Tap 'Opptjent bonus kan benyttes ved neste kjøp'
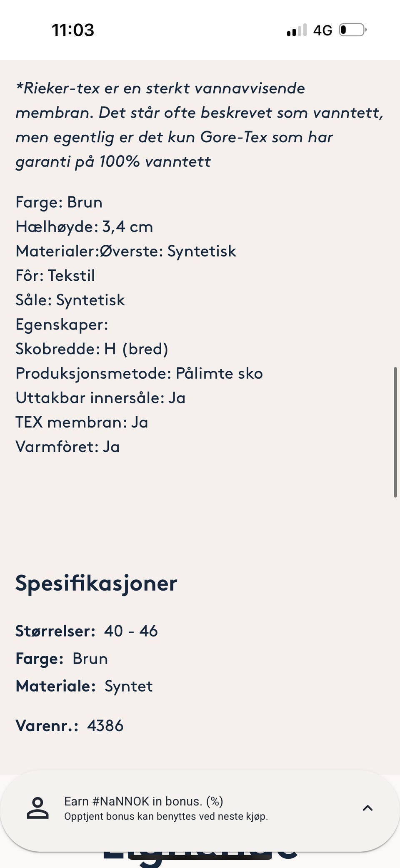The image size is (400, 868). tap(166, 816)
